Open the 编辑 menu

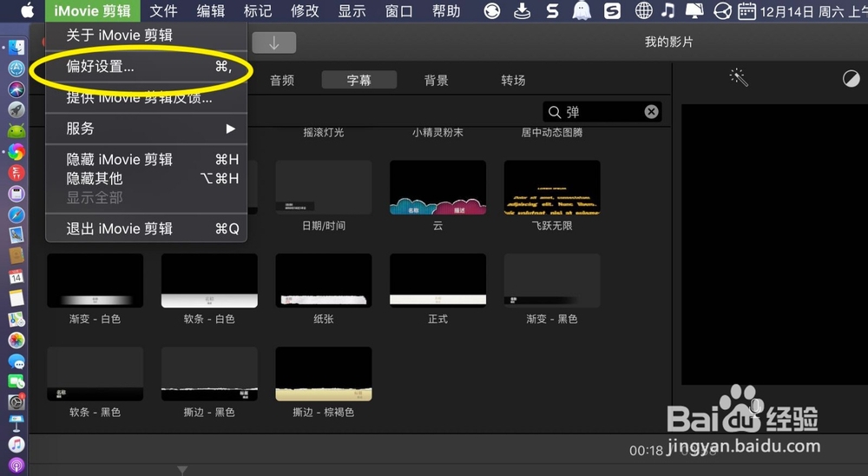(211, 10)
